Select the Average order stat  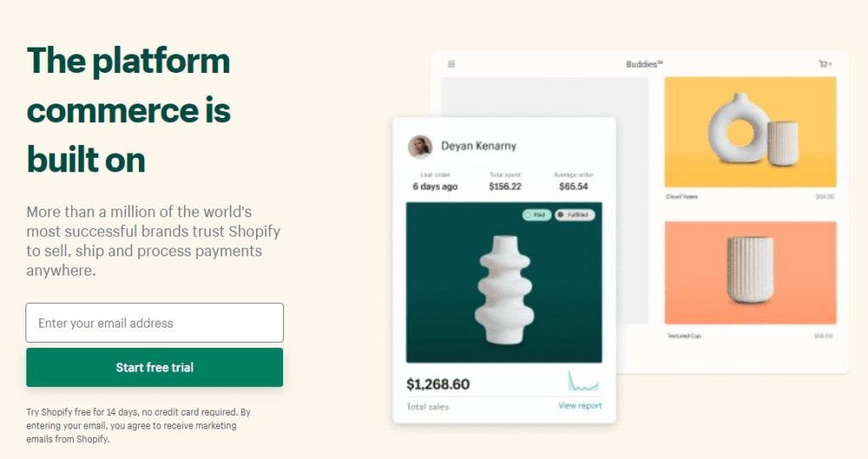tap(574, 182)
